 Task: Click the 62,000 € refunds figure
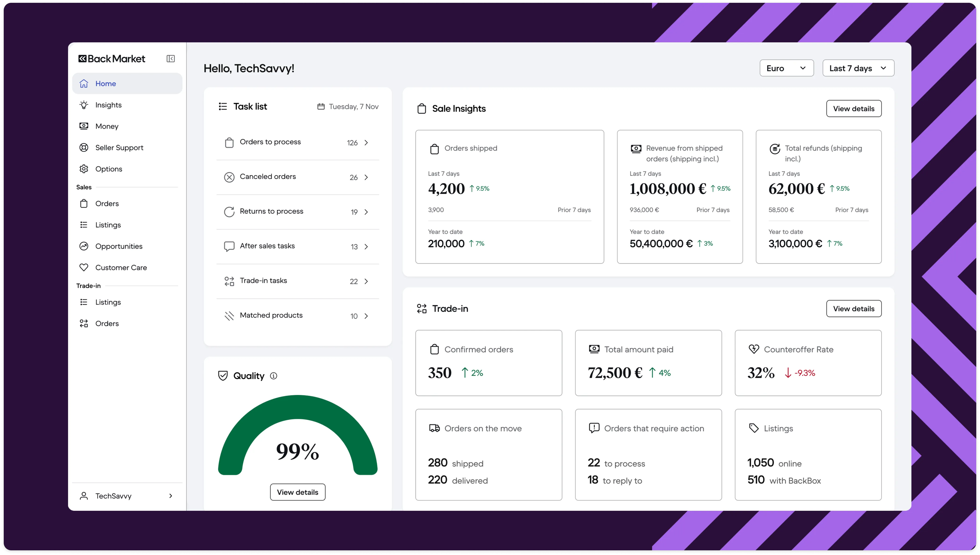coord(796,189)
